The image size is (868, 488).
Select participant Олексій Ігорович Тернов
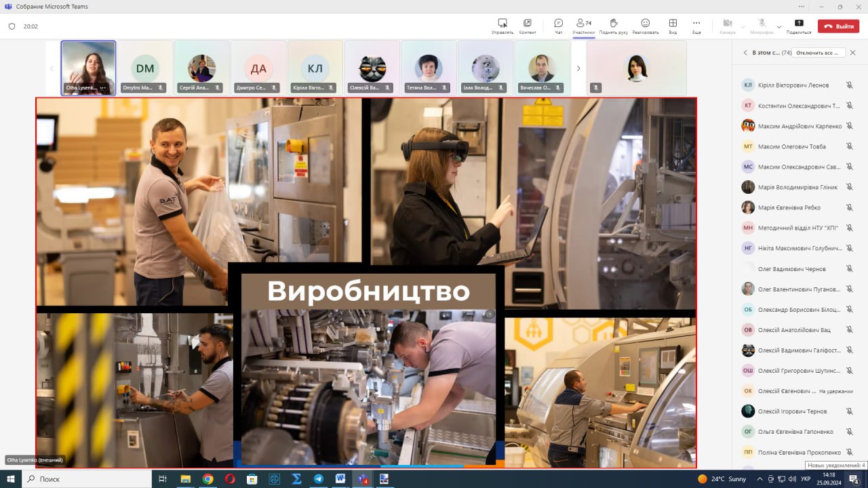coord(797,411)
